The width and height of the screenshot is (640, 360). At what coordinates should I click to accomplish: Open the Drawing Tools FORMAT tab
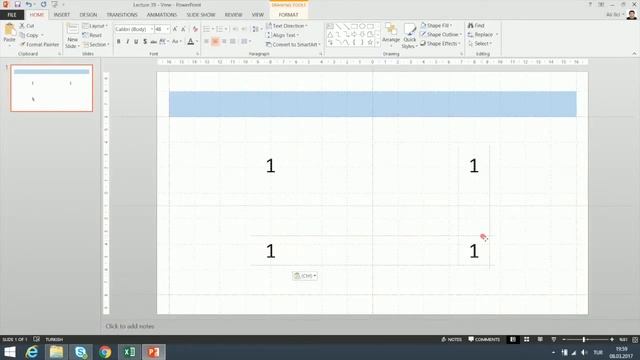288,15
